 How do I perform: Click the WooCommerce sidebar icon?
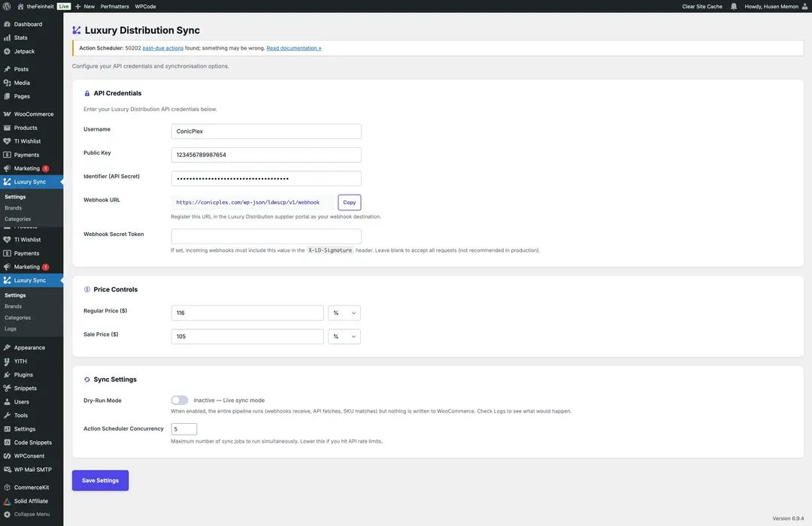coord(7,114)
